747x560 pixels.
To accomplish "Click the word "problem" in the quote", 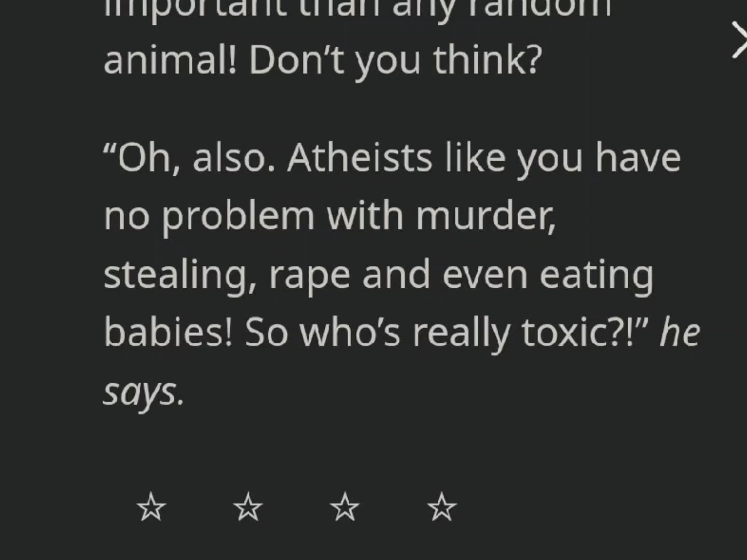I will coord(238,216).
